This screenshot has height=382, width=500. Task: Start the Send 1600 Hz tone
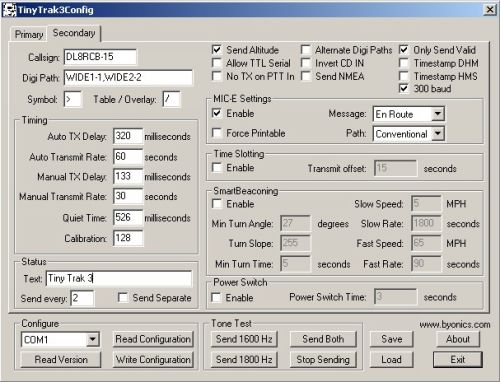click(244, 339)
